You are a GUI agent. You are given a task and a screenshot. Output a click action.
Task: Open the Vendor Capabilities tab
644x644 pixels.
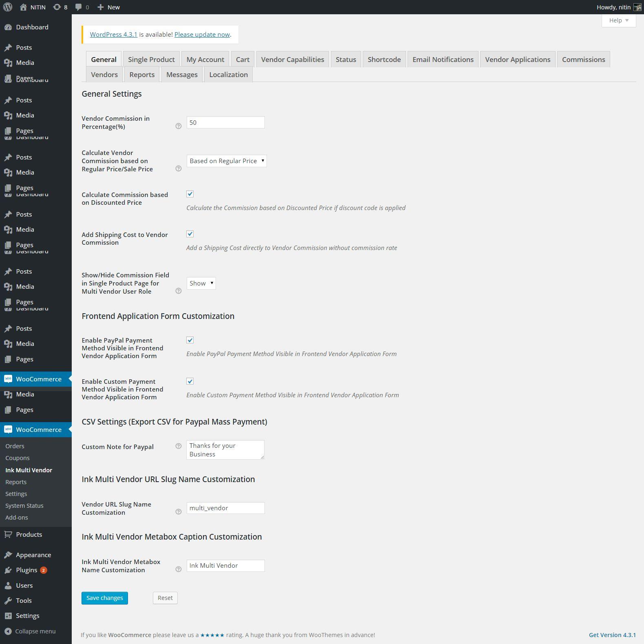tap(293, 60)
